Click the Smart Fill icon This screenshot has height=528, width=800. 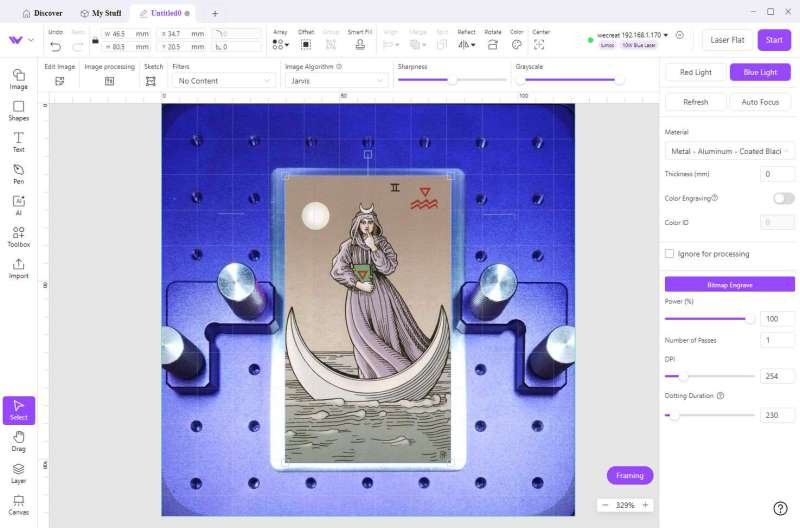(360, 45)
